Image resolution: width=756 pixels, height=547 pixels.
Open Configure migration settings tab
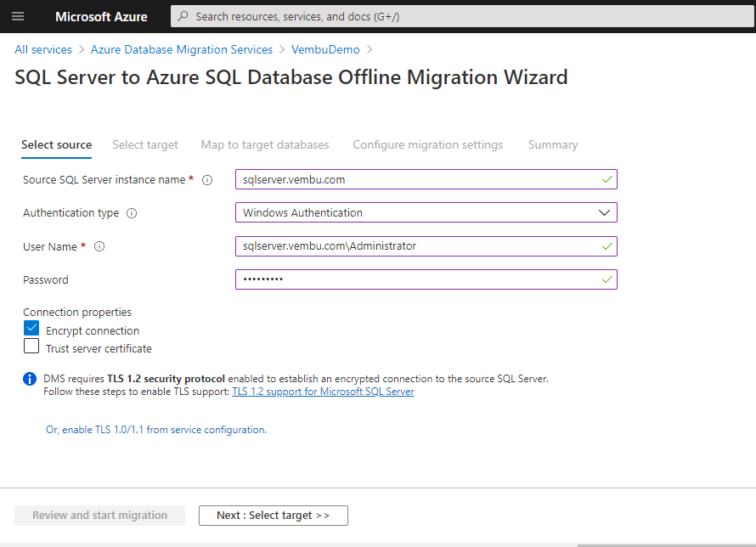click(427, 145)
